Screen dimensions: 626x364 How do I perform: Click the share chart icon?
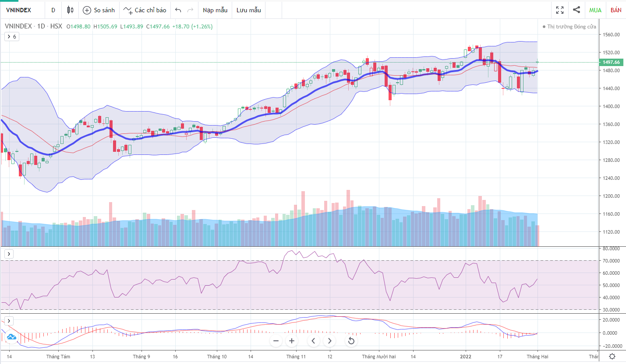[x=576, y=10]
